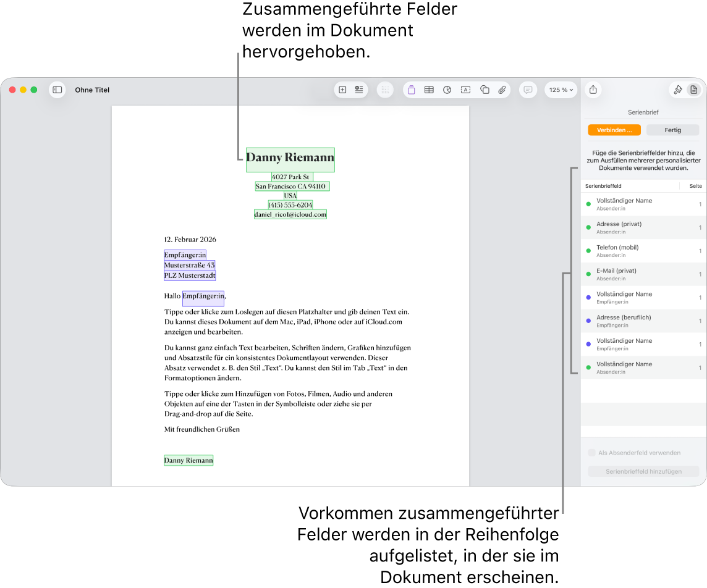The height and width of the screenshot is (588, 707).
Task: Open the insert menu icon in toolbar
Action: click(359, 90)
